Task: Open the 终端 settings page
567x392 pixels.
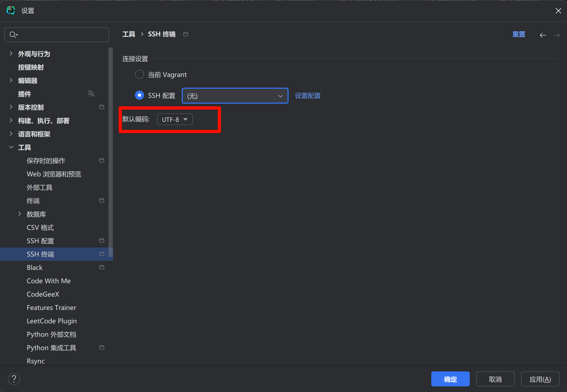Action: [x=33, y=201]
